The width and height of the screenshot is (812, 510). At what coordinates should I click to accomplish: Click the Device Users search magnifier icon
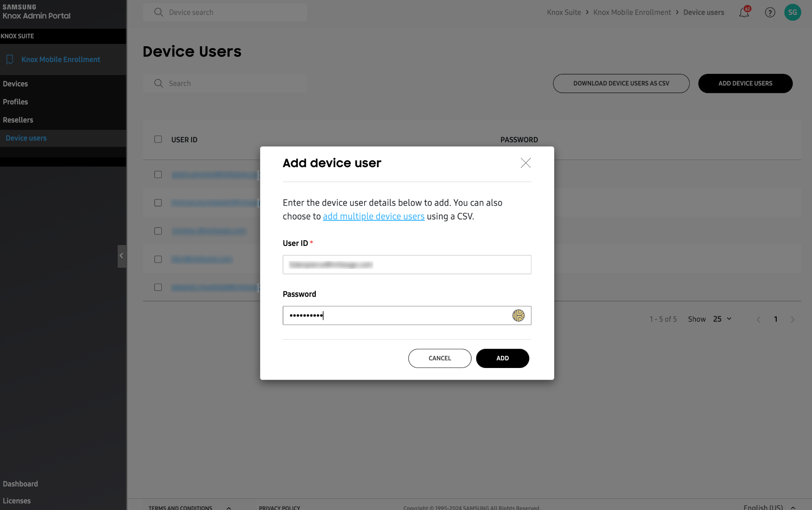158,83
